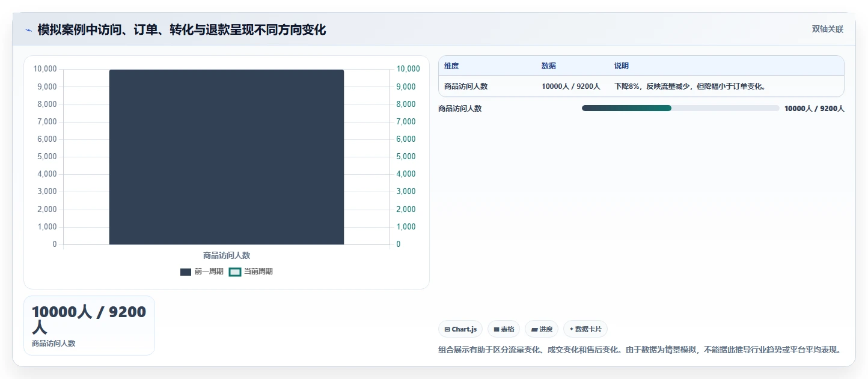The image size is (868, 379).
Task: Click the 数据卡片 tag chip
Action: pyautogui.click(x=585, y=329)
